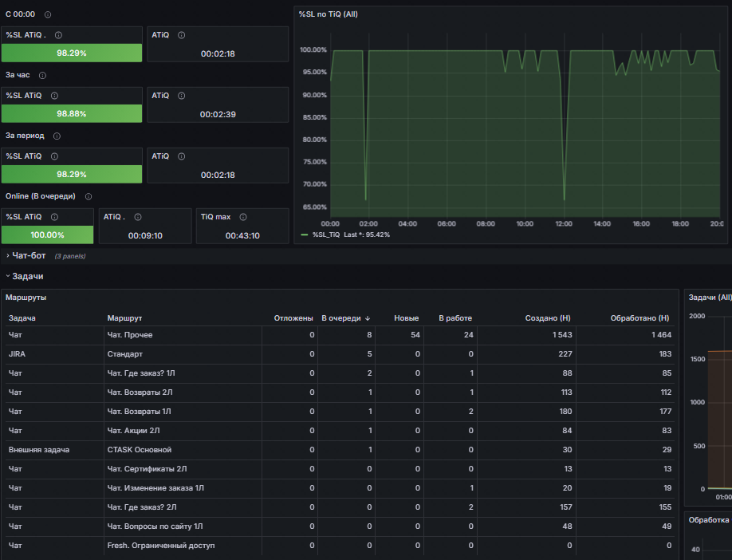Click sort arrow on 'В очереди' column
732x560 pixels.
pyautogui.click(x=368, y=318)
